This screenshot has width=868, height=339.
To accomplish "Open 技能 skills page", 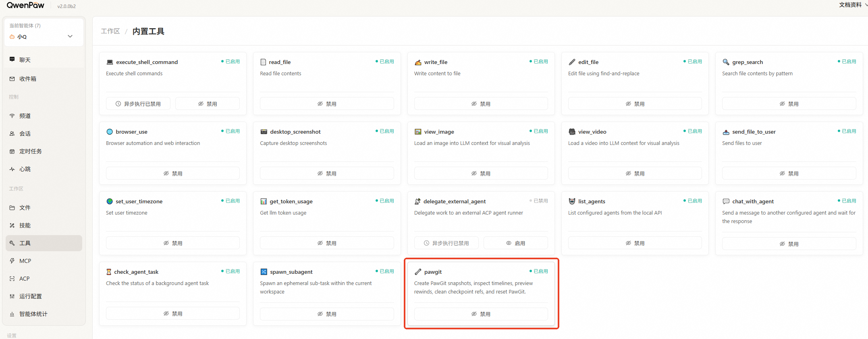I will click(44, 225).
